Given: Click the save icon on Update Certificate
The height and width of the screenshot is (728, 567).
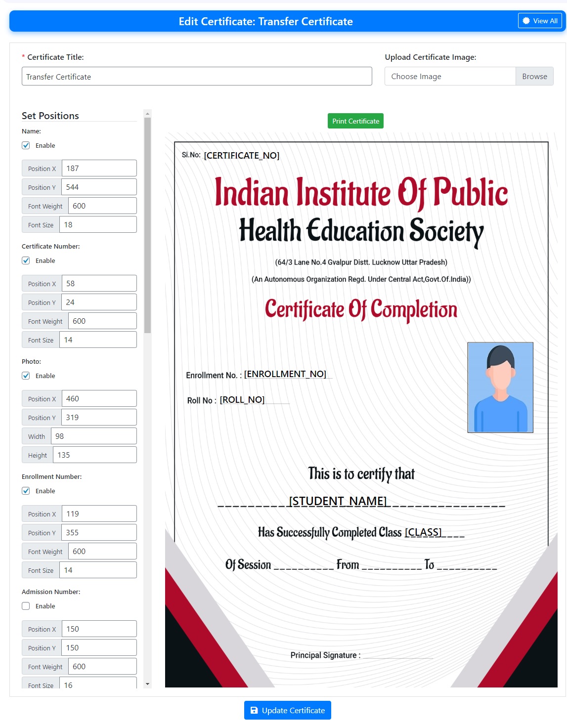Looking at the screenshot, I should pyautogui.click(x=254, y=710).
